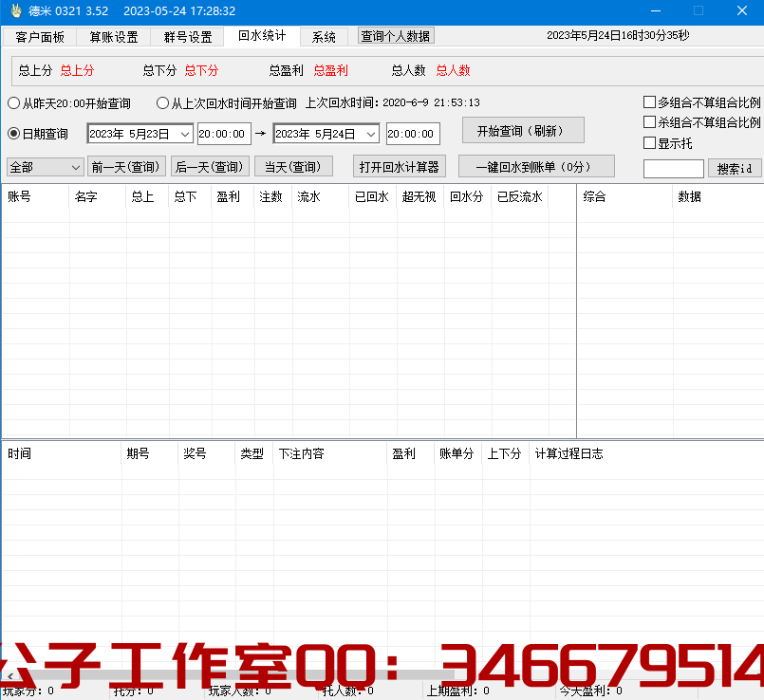
Task: Sort by 账号 column header
Action: pyautogui.click(x=35, y=196)
